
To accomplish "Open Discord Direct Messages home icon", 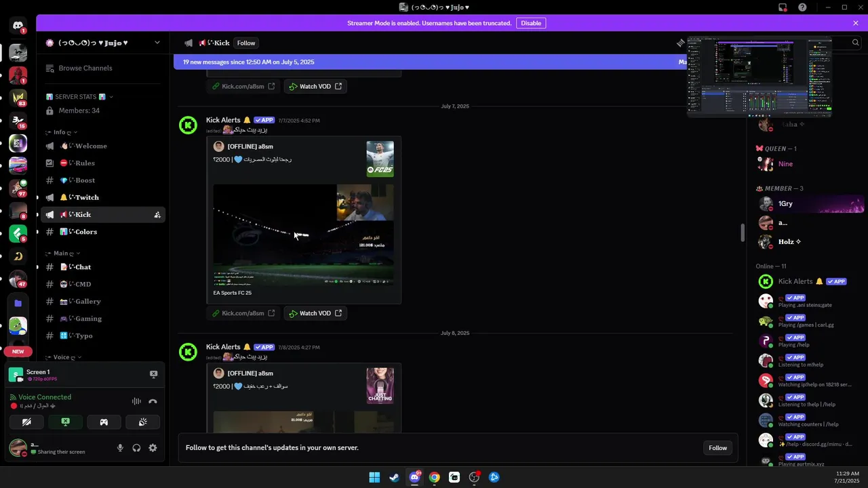I will 18,26.
